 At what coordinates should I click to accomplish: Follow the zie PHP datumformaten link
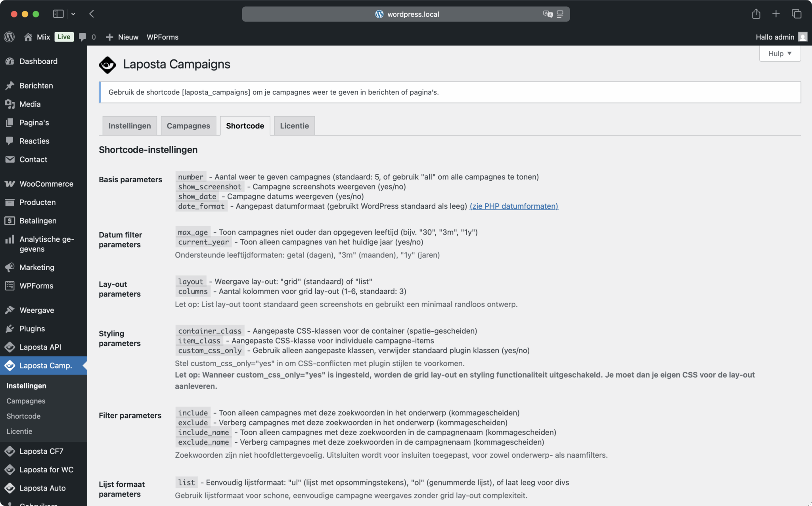514,206
